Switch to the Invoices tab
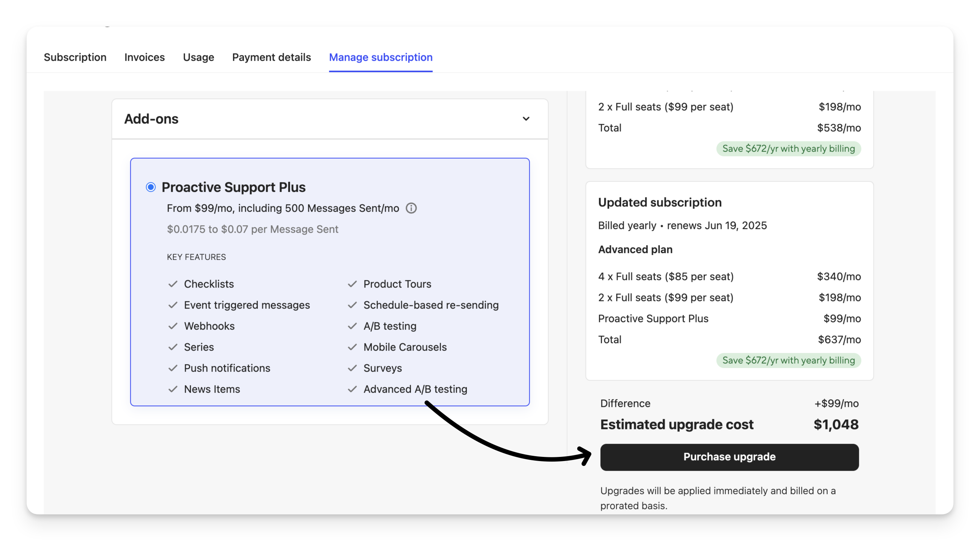 pyautogui.click(x=145, y=57)
